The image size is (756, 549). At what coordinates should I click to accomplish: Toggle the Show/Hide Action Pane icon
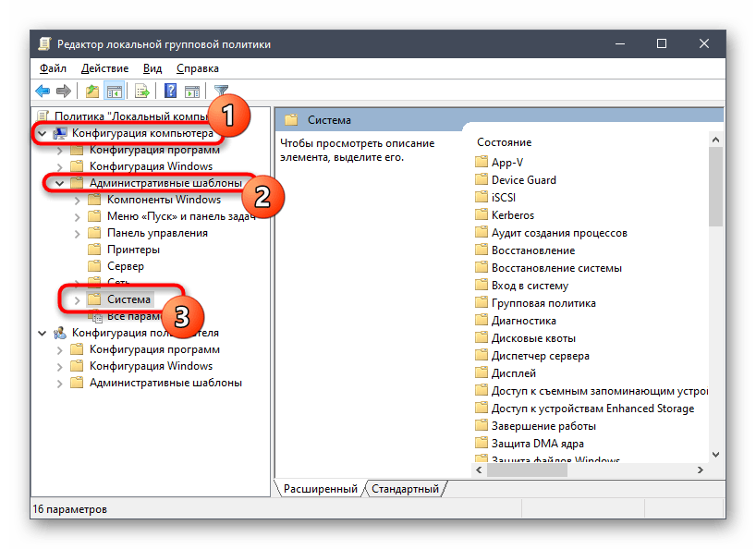(x=192, y=91)
